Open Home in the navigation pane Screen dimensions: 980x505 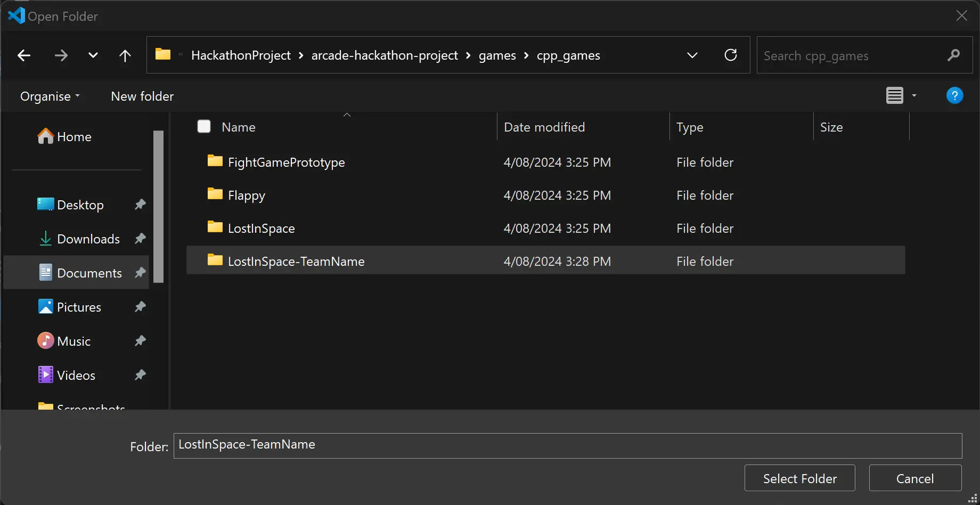coord(64,137)
